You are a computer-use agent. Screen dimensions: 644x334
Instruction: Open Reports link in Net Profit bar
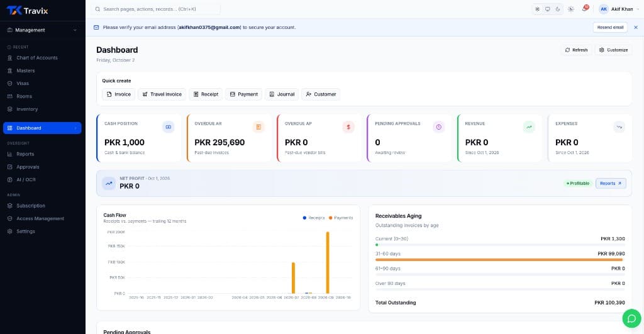[611, 184]
